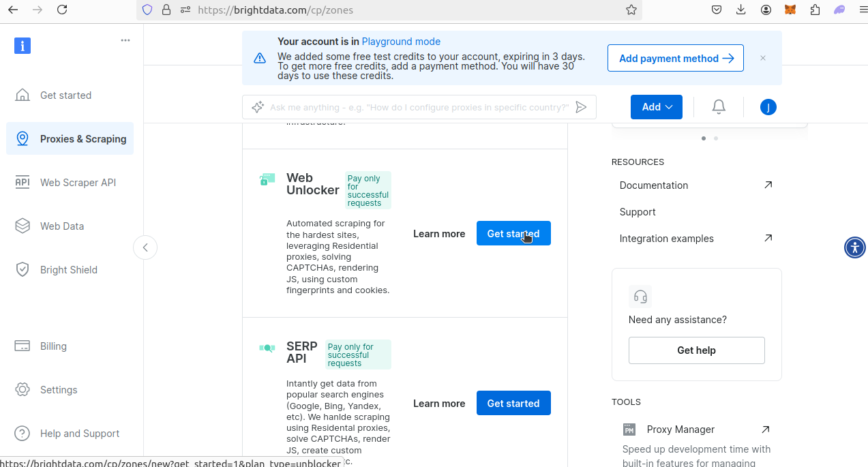Click Learn more for Web Unlocker
The image size is (868, 467).
click(x=439, y=234)
